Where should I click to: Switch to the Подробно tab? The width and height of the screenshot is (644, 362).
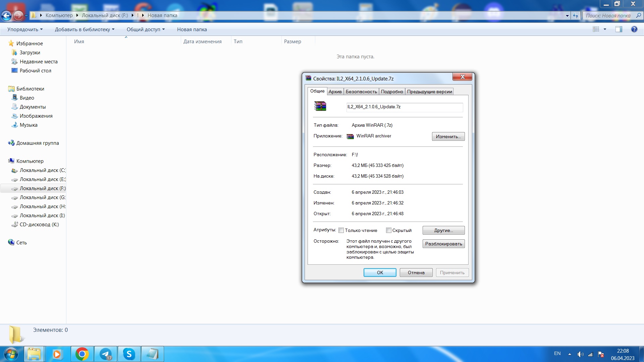tap(392, 92)
